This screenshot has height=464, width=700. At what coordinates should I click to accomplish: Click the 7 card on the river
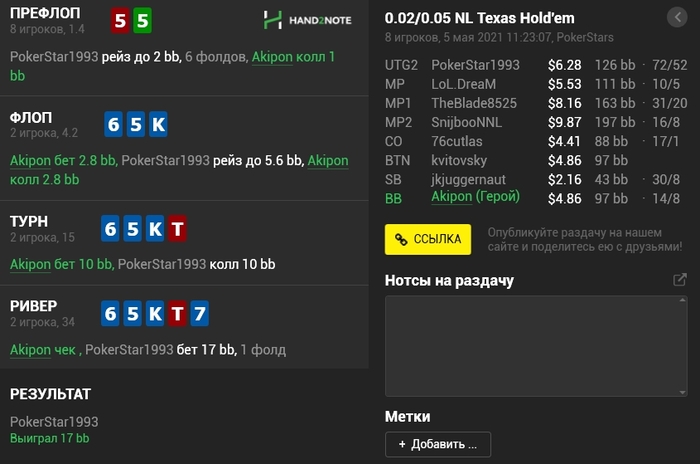(199, 314)
